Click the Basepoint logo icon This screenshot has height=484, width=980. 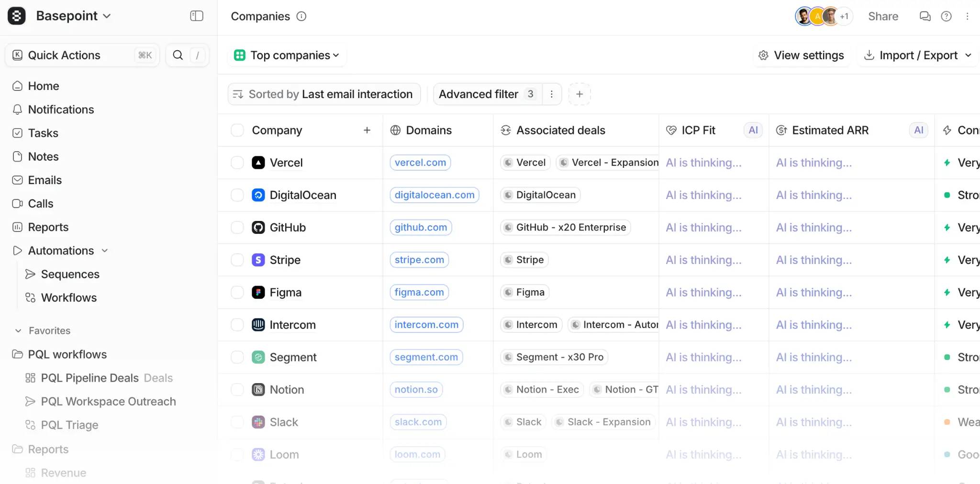pyautogui.click(x=17, y=16)
